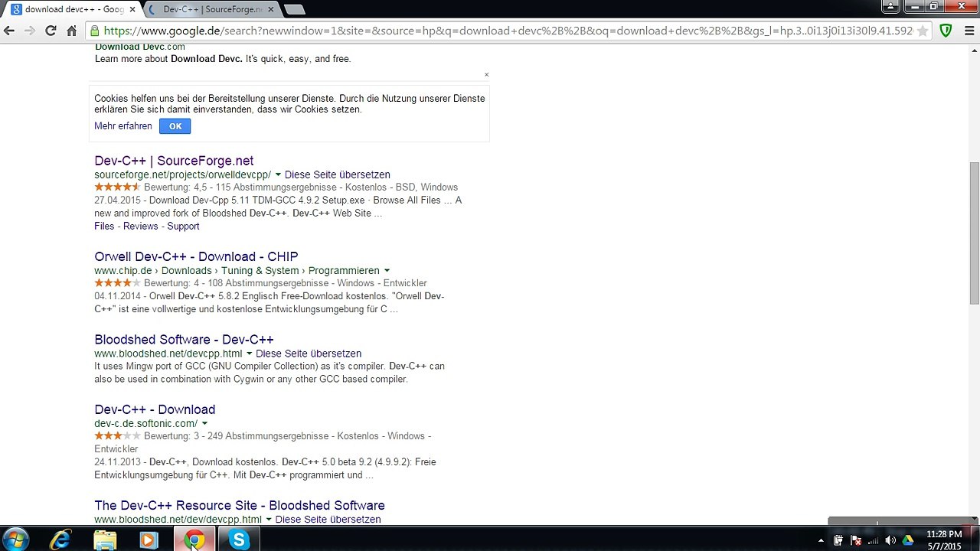The image size is (980, 551).
Task: Switch to the Dev-C++ SourceForge.net tab
Action: pyautogui.click(x=212, y=9)
